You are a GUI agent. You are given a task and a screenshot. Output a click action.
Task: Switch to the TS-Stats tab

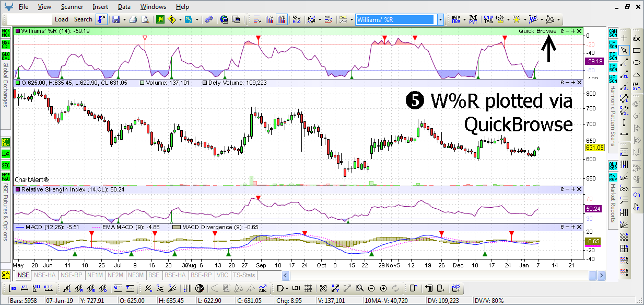click(x=244, y=275)
